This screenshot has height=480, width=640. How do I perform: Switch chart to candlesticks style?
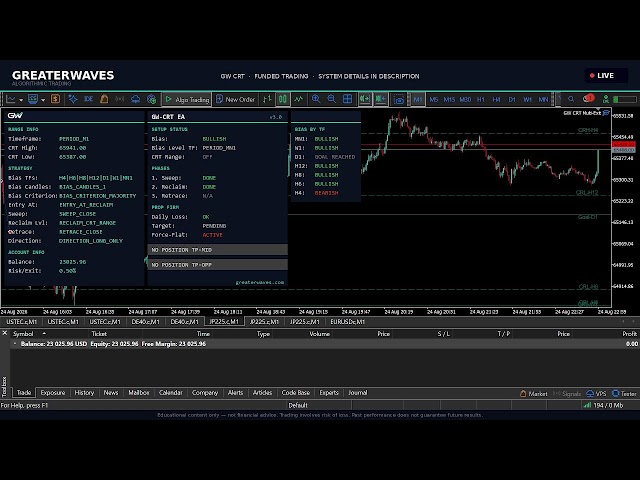coord(283,99)
